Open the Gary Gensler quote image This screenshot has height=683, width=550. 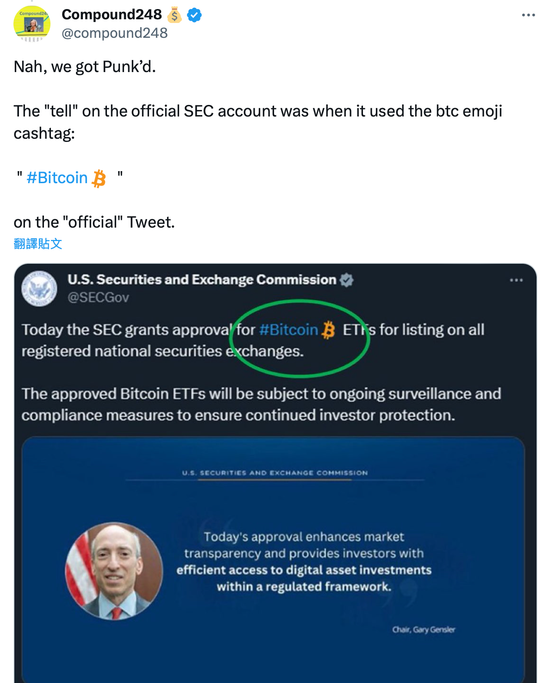click(273, 559)
